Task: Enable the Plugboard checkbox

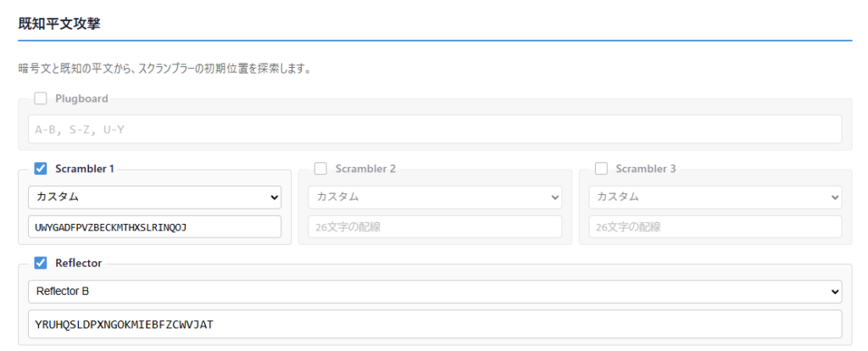Action: click(41, 98)
